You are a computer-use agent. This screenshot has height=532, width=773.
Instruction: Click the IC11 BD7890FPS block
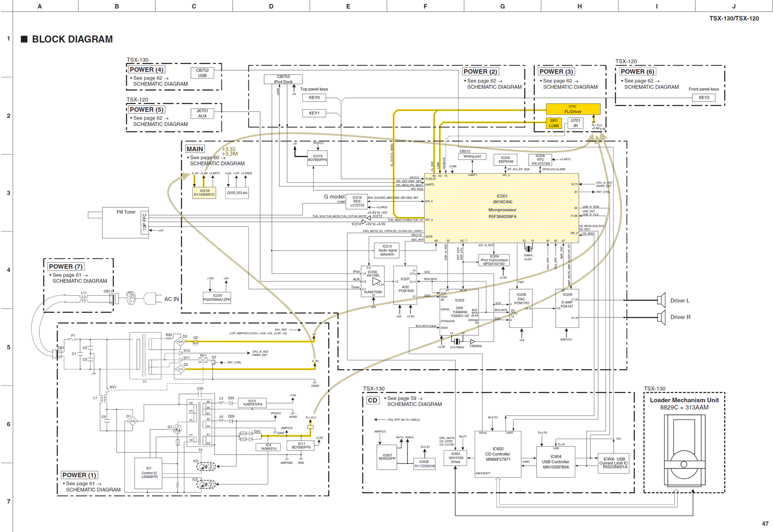(301, 445)
